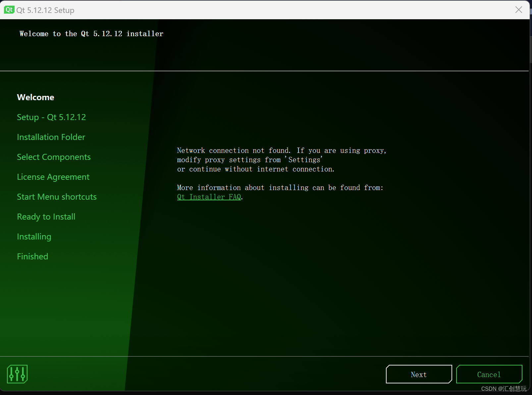Select the Installation Folder step

click(51, 137)
